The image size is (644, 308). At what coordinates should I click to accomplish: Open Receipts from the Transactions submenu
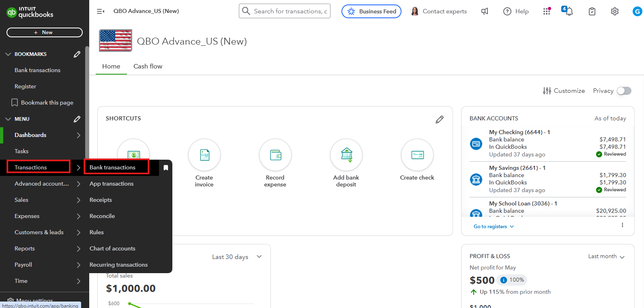(101, 200)
